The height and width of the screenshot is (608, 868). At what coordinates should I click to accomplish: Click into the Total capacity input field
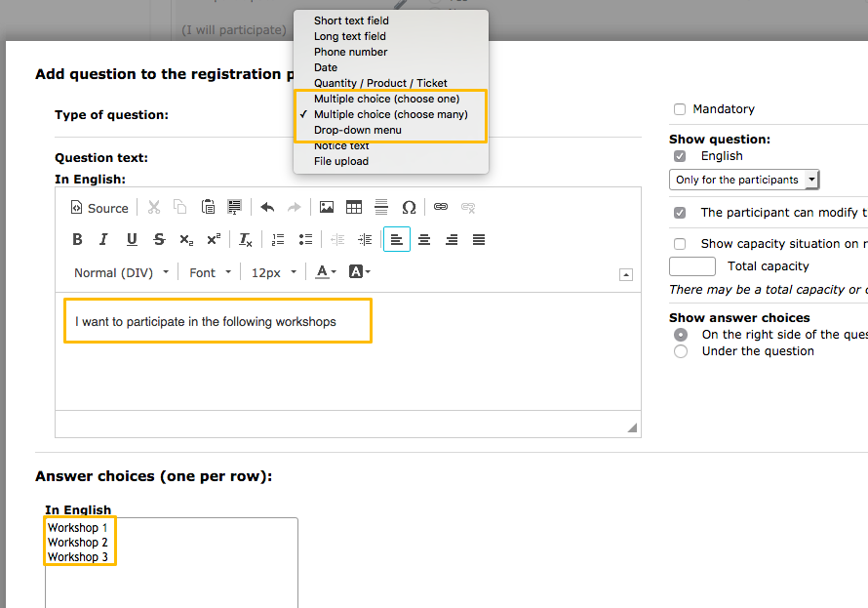pos(692,266)
